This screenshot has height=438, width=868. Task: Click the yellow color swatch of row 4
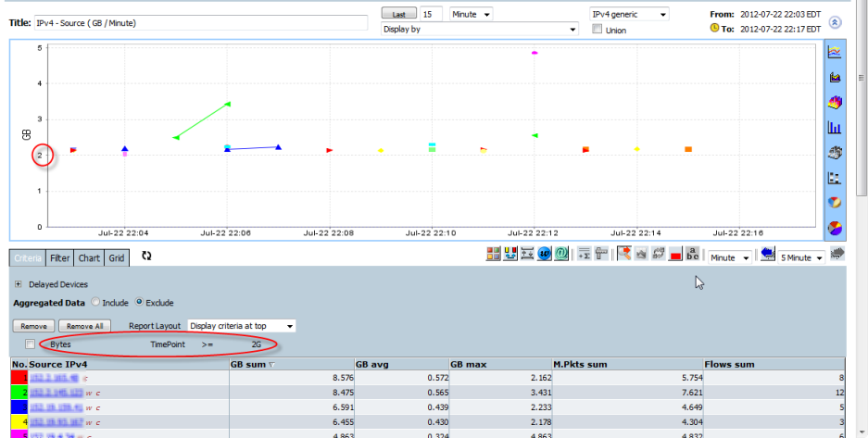[19, 422]
